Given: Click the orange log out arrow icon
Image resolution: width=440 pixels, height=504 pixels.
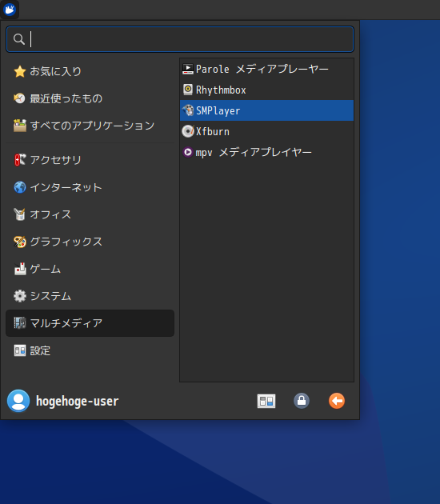Looking at the screenshot, I should tap(337, 401).
